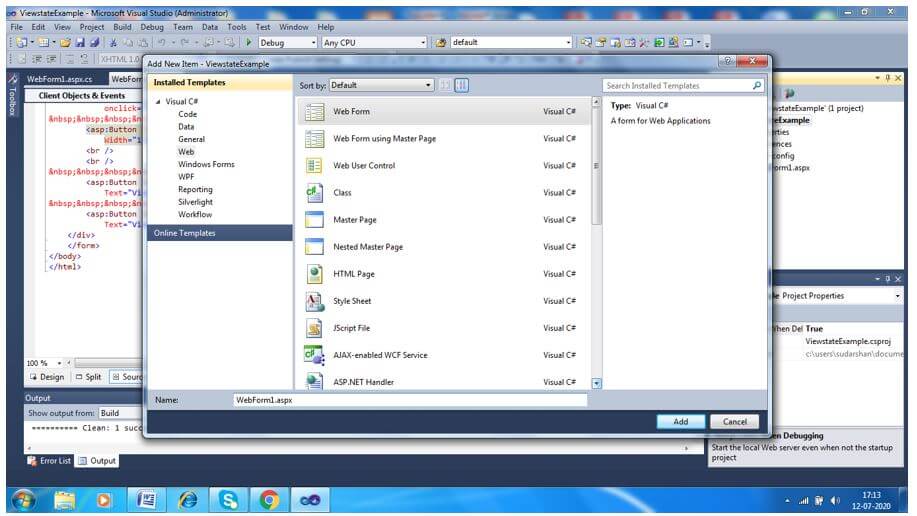917x516 pixels.
Task: Open Google Chrome from the taskbar
Action: (269, 500)
